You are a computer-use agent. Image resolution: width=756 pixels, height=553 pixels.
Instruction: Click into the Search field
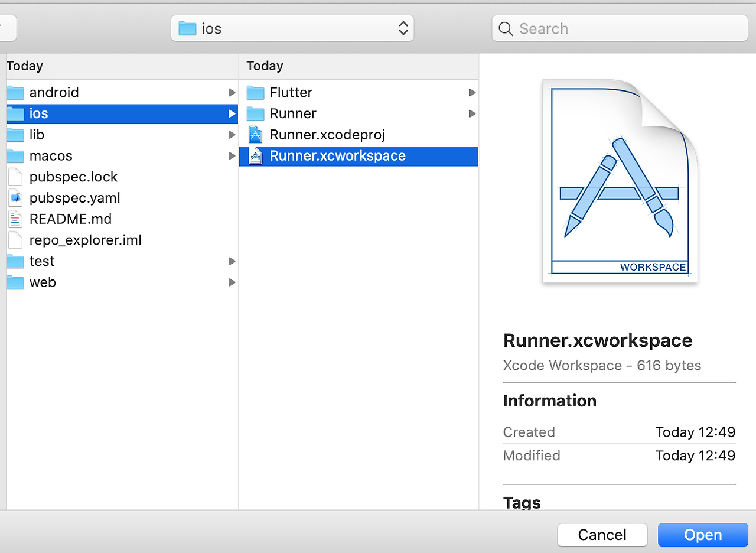coord(619,28)
